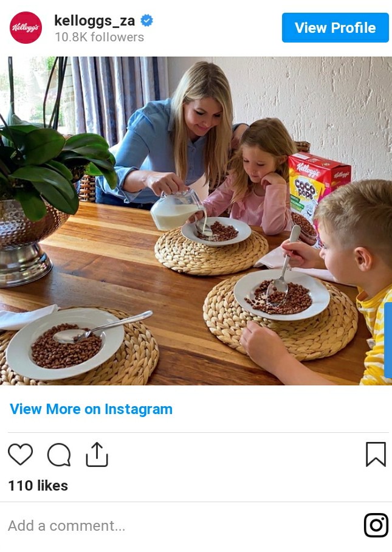Focus the Add a comment field
The image size is (392, 552).
point(66,526)
